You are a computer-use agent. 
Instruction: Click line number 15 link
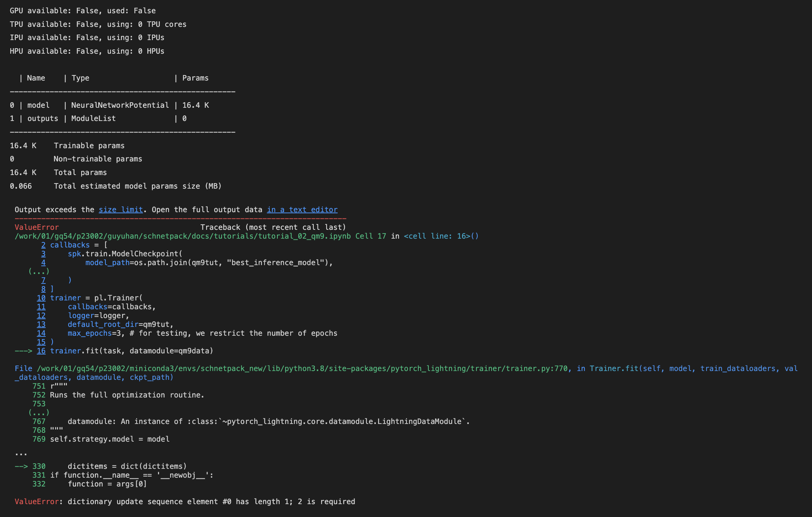point(41,342)
